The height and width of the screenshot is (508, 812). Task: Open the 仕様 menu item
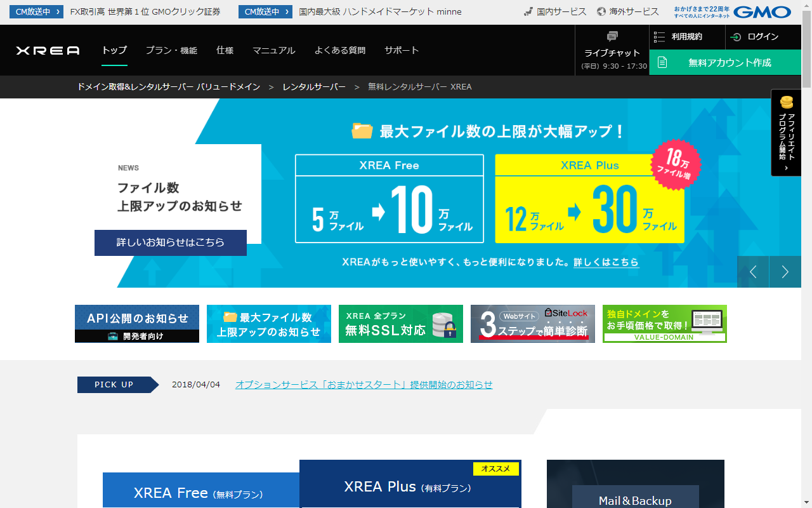pos(225,50)
